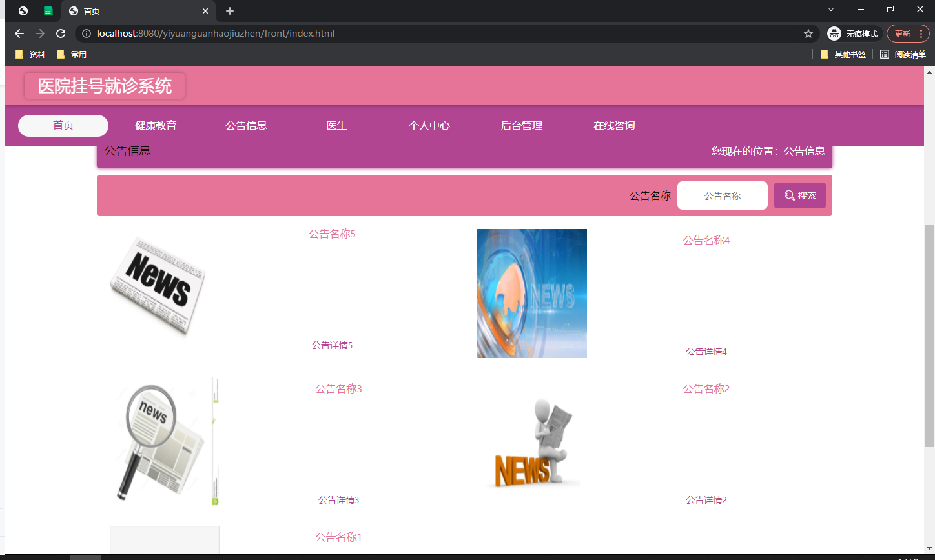Open the 常用 bookmark folder
The width and height of the screenshot is (935, 560).
click(x=72, y=55)
